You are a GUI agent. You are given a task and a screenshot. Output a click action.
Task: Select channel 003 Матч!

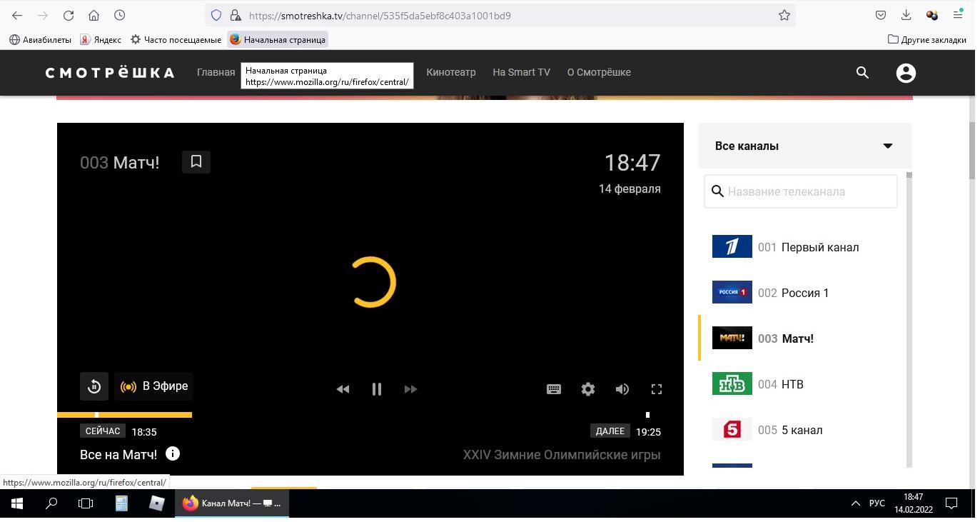802,338
